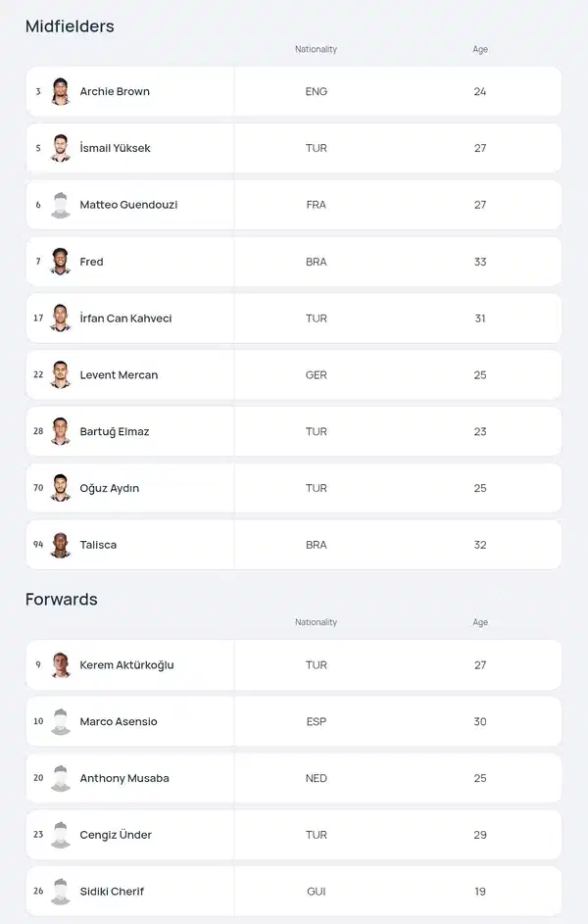
Task: Click Cengiz Ünder's placeholder avatar icon
Action: point(61,835)
